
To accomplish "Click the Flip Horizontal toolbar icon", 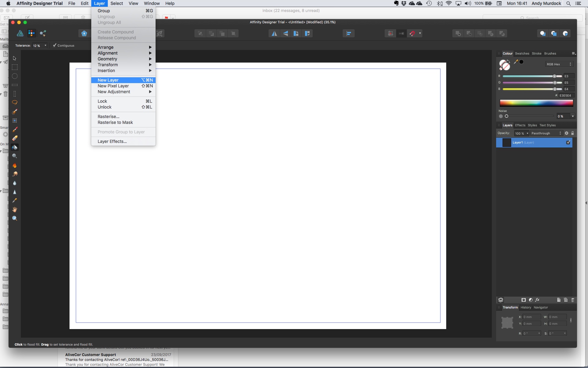I will (274, 33).
